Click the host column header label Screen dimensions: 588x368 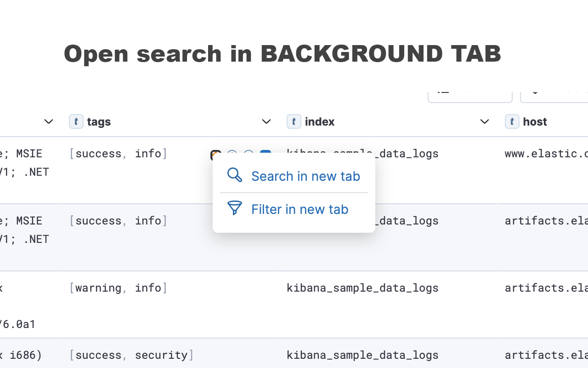(x=535, y=121)
